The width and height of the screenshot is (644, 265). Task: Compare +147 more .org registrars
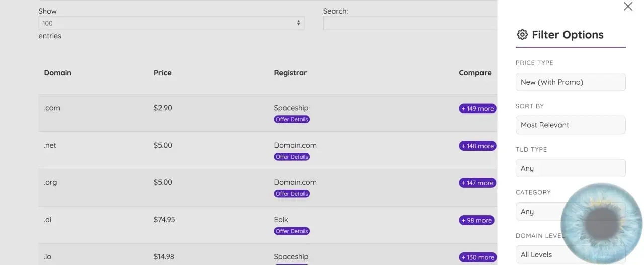477,183
